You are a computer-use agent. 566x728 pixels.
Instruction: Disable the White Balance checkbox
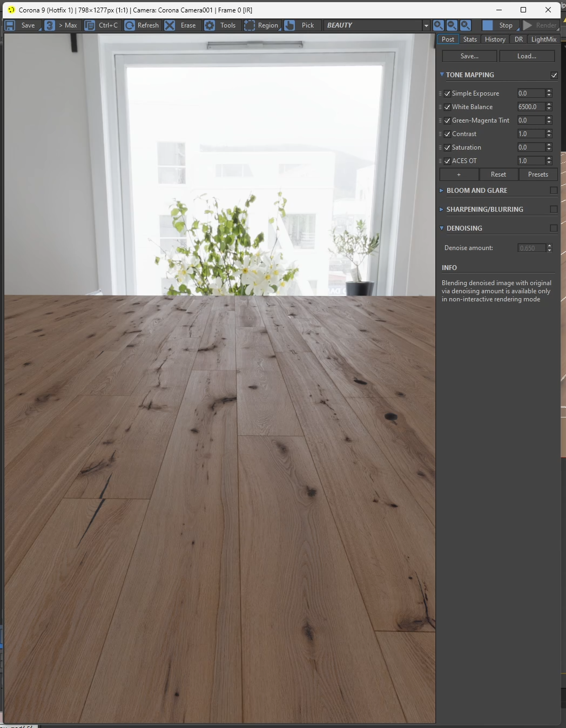pos(447,107)
